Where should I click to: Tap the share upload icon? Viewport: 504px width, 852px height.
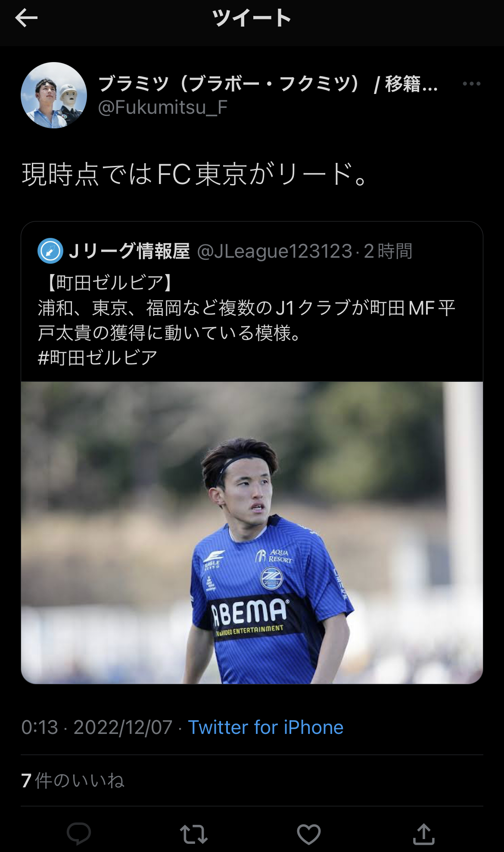coord(424,833)
